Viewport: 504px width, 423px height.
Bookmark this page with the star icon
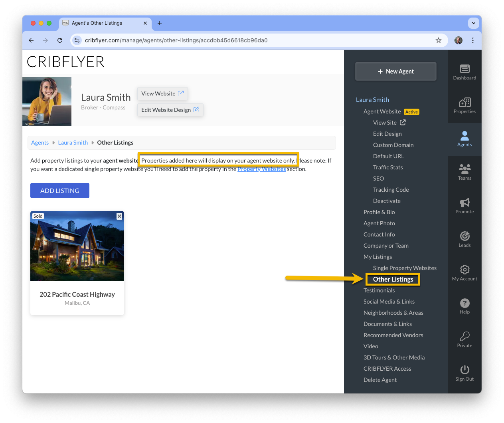(x=439, y=40)
